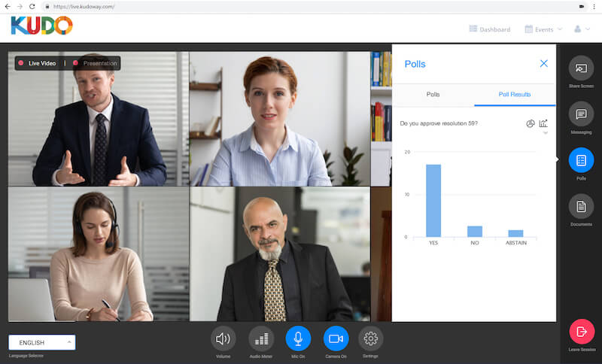Click the padlock icon in address bar
The height and width of the screenshot is (364, 602).
[x=47, y=7]
